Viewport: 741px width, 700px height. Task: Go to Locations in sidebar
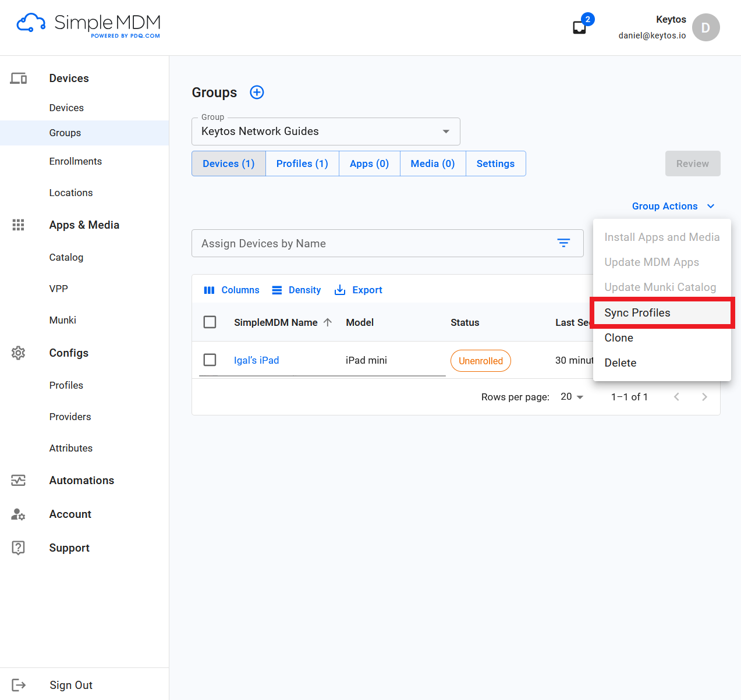(x=71, y=193)
